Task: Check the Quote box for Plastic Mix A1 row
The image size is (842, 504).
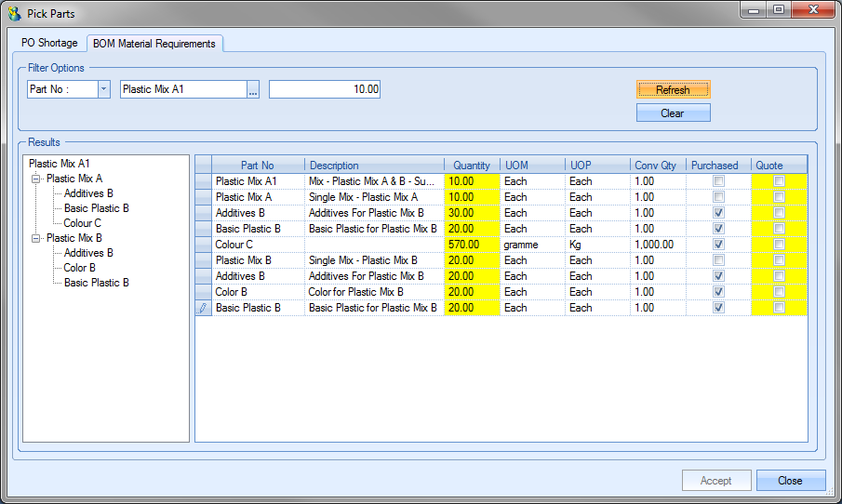Action: pyautogui.click(x=779, y=181)
